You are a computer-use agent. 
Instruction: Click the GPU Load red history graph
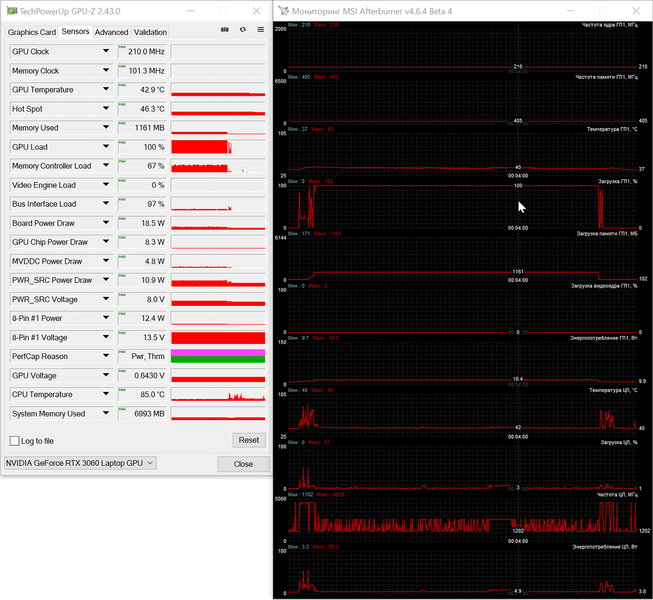(x=218, y=147)
